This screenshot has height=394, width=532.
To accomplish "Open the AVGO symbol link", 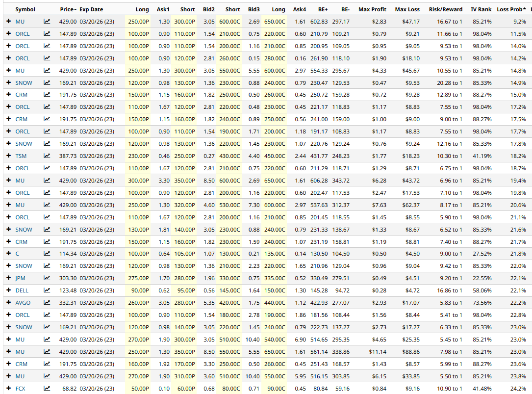I will pos(23,303).
